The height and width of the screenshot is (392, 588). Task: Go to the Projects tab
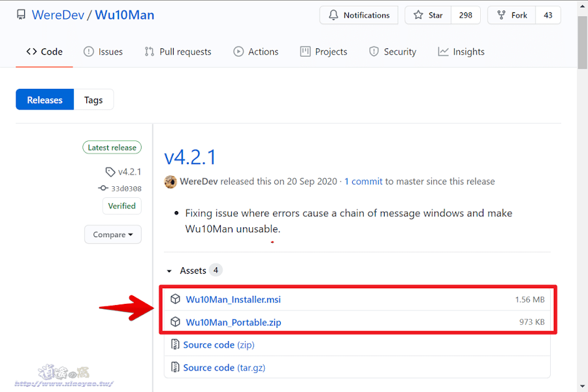323,52
